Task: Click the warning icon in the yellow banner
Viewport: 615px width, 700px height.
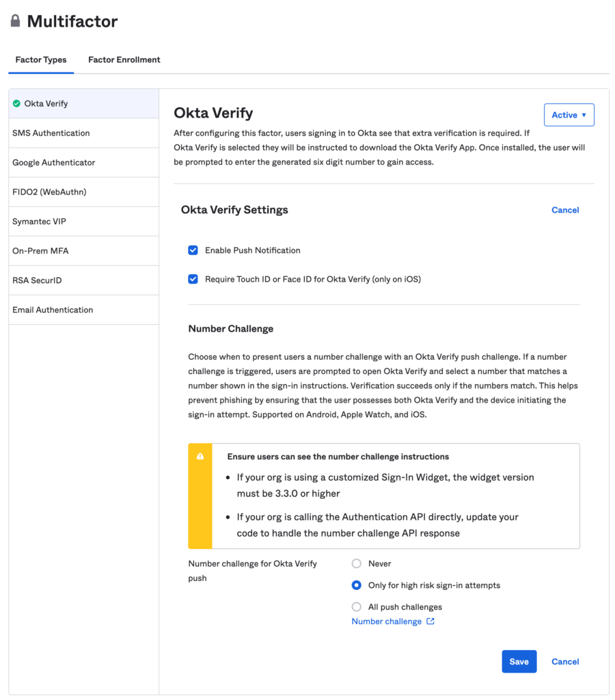Action: pos(200,456)
